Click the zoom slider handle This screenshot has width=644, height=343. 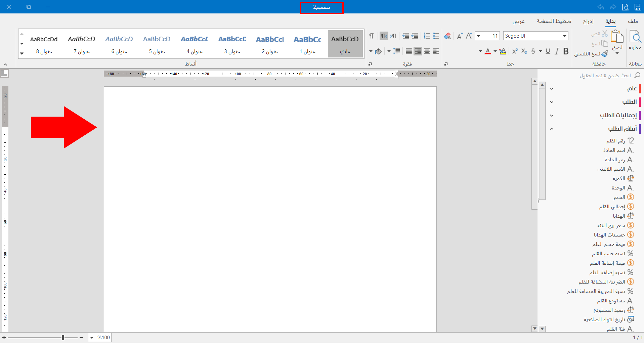click(x=63, y=338)
